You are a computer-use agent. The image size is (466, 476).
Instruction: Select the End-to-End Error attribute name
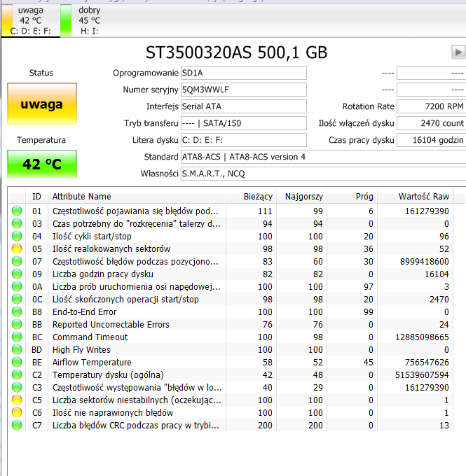coord(85,311)
